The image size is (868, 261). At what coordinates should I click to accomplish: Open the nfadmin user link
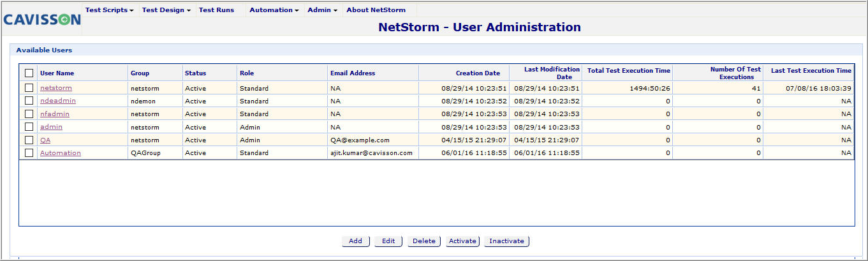click(x=55, y=114)
